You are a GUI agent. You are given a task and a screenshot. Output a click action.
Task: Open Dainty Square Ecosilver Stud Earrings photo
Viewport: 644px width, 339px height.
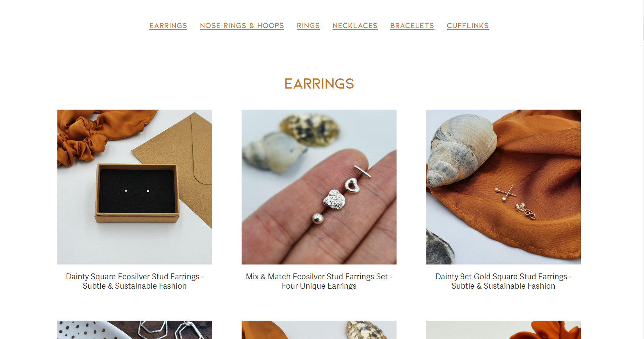(135, 187)
